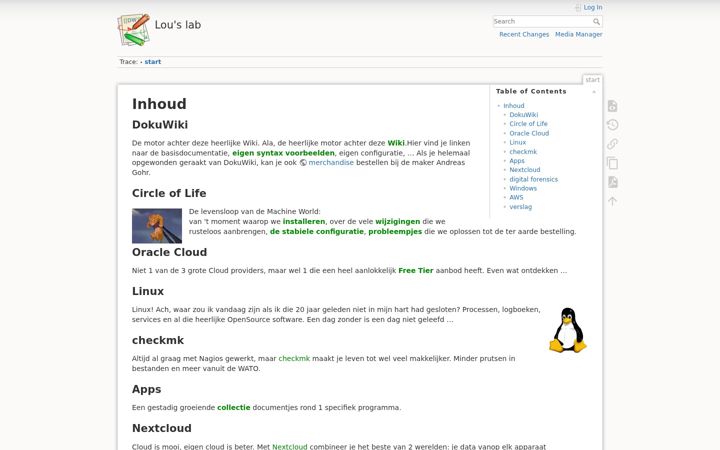Click the DokuWiki logo image
Screen dimensions: 720x450
pyautogui.click(x=134, y=30)
